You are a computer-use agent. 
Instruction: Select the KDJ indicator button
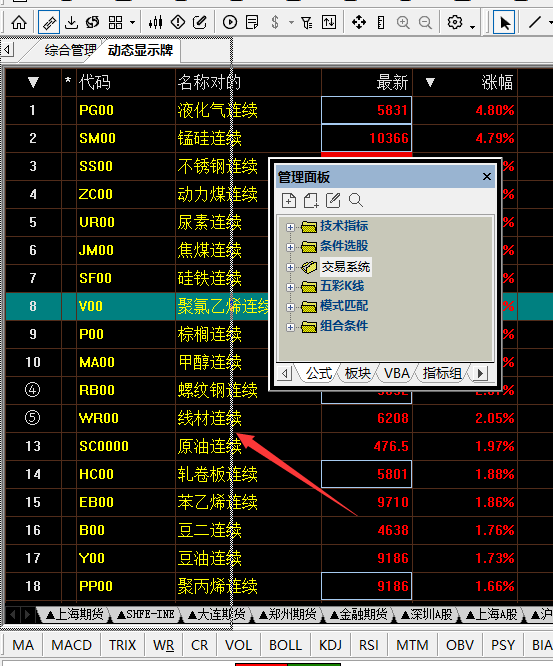pyautogui.click(x=330, y=645)
